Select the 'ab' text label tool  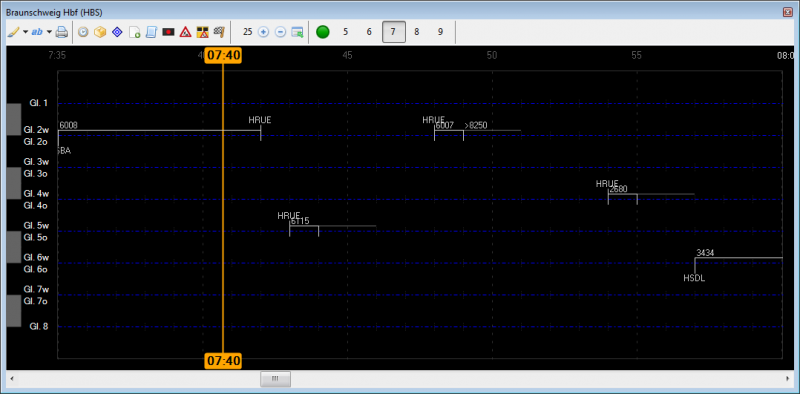point(37,32)
